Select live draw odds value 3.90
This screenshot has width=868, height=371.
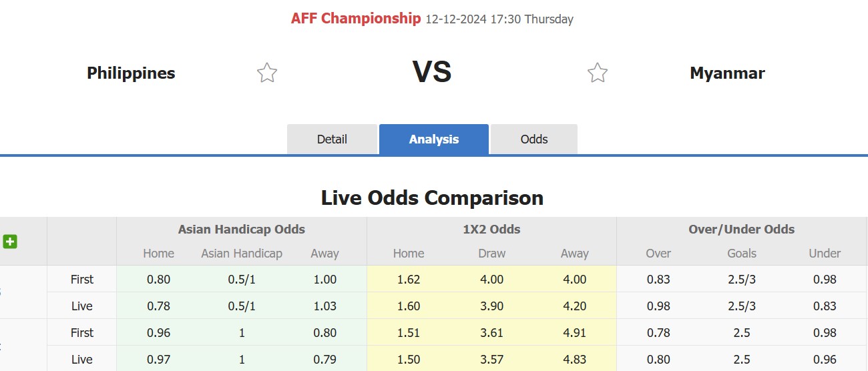click(x=492, y=306)
